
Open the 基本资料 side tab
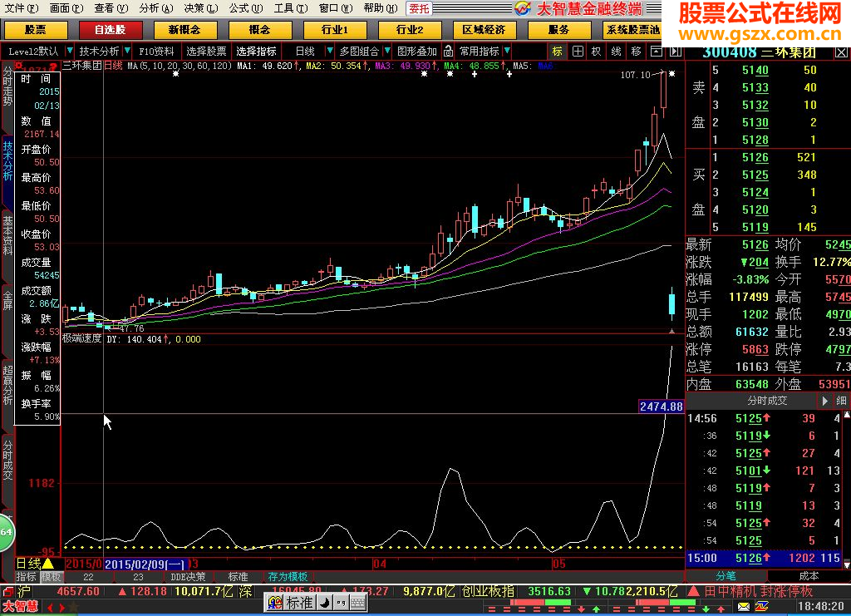pos(7,235)
